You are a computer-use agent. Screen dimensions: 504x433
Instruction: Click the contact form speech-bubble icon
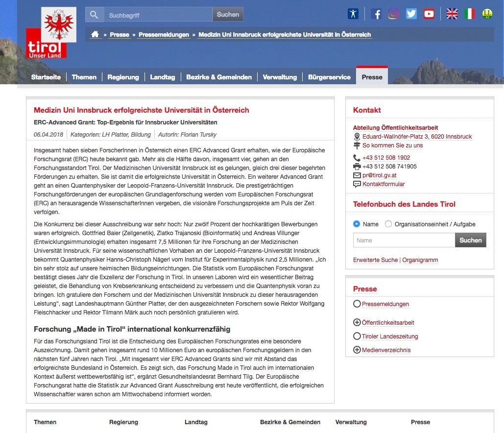(357, 184)
